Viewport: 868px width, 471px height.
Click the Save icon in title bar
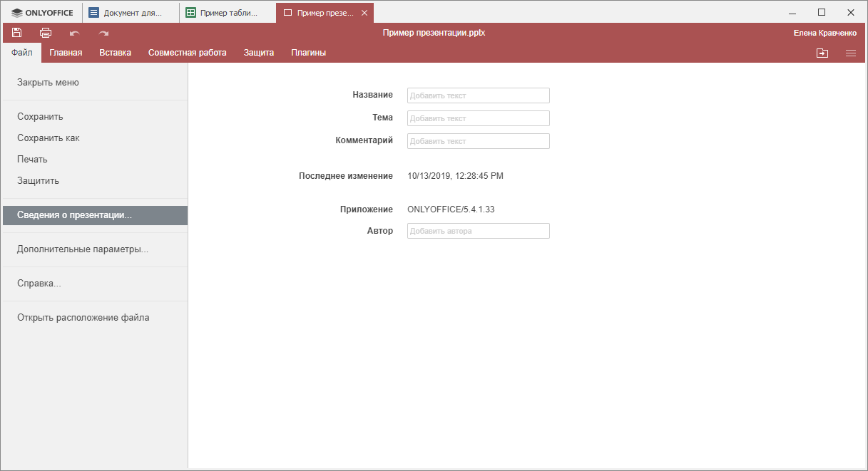click(x=16, y=33)
